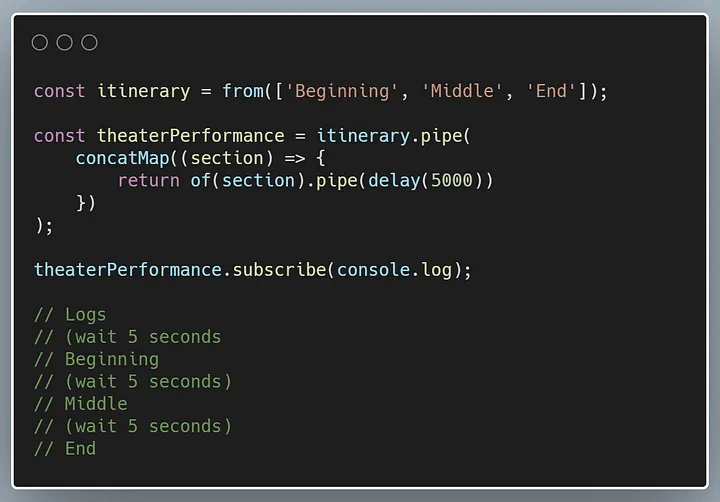Click the concatMap operator
Image resolution: width=720 pixels, height=502 pixels.
pos(122,158)
